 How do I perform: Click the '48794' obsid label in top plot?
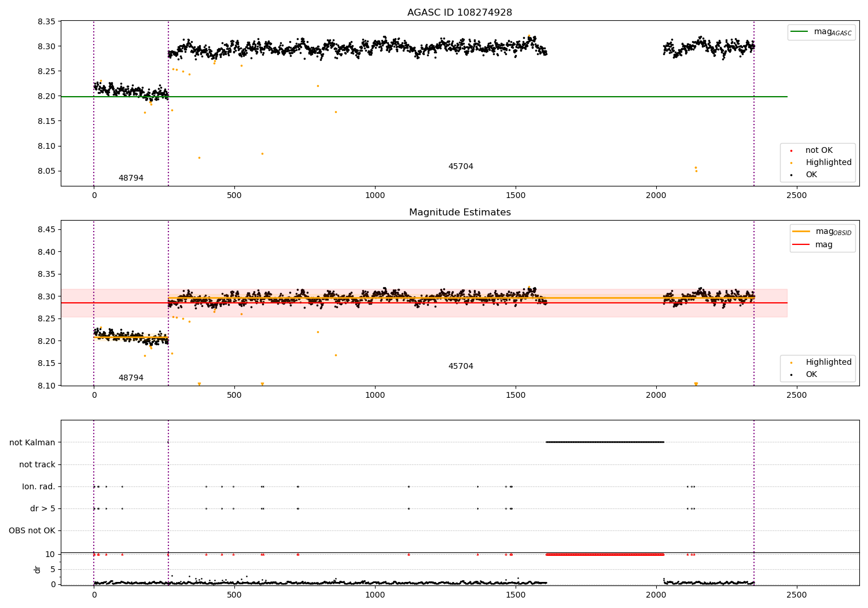131,178
